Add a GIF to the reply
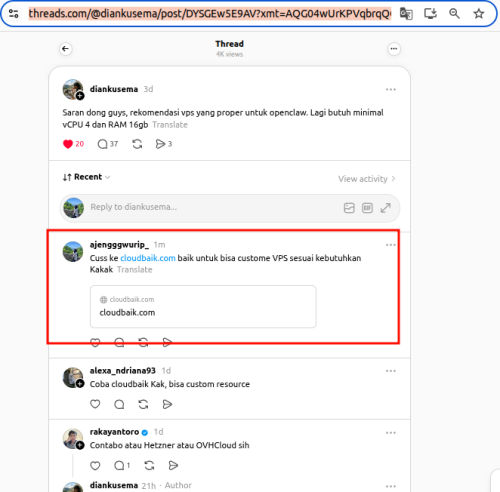This screenshot has width=500, height=492. (367, 208)
